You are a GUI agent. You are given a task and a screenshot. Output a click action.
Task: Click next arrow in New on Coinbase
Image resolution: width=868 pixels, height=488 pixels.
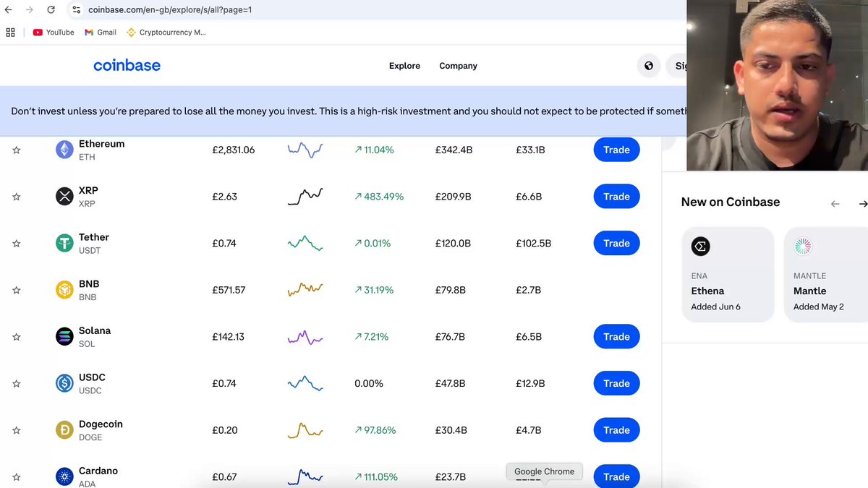pos(863,204)
